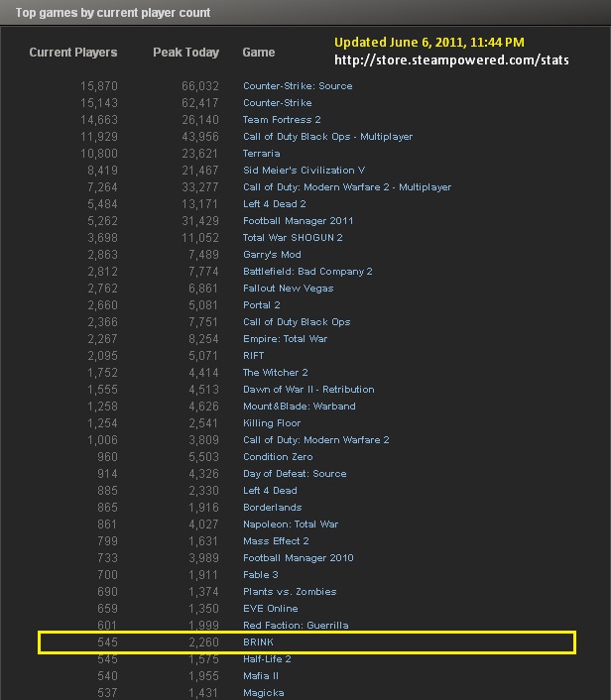Image resolution: width=611 pixels, height=700 pixels.
Task: Open the Red Faction: Guerrilla link
Action: pos(296,626)
